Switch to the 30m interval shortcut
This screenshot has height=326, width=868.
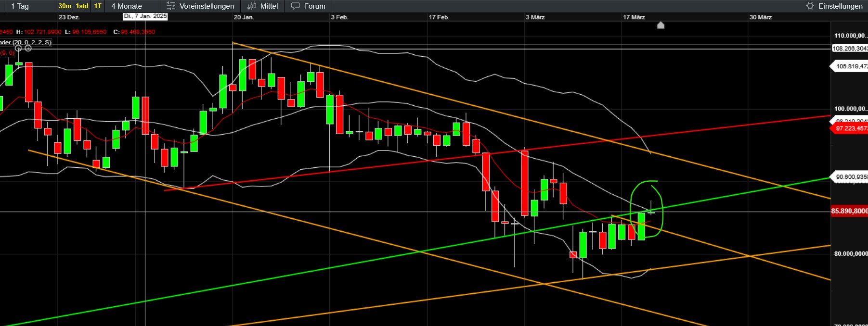click(x=65, y=6)
